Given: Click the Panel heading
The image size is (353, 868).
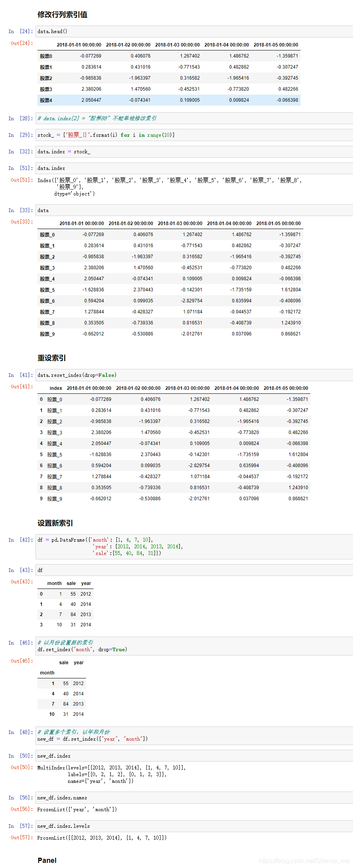Looking at the screenshot, I should coord(47,860).
